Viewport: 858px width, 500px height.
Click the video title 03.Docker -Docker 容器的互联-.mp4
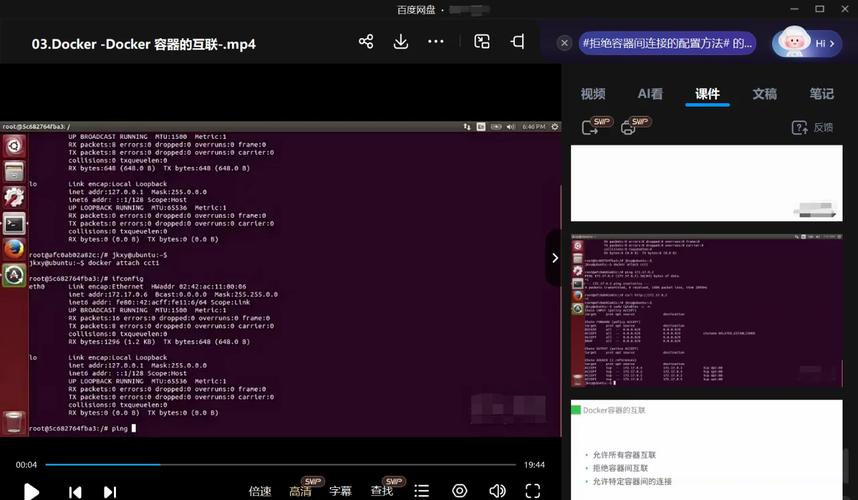point(143,44)
